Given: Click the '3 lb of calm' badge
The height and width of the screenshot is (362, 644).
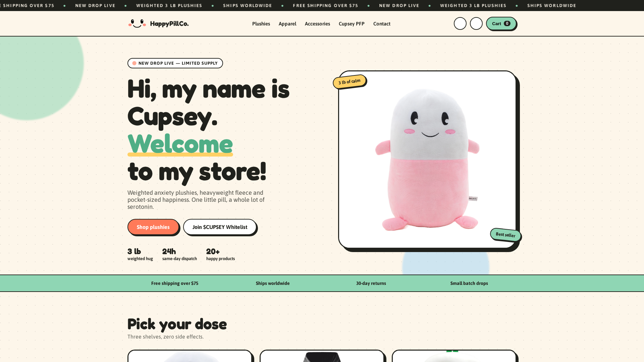Looking at the screenshot, I should coord(350,81).
